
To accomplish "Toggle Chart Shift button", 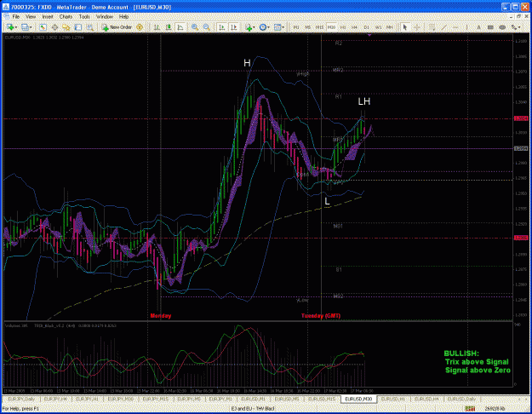I will [x=234, y=27].
